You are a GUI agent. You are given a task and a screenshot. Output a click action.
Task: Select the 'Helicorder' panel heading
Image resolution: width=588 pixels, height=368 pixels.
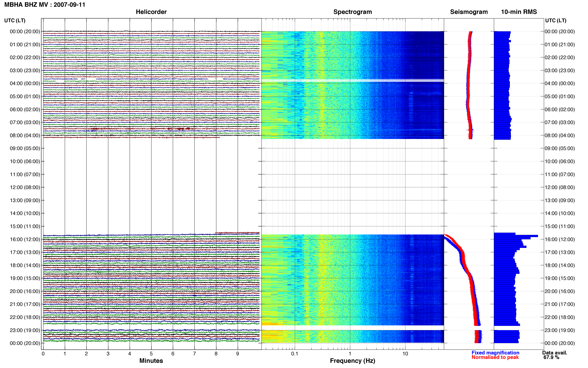coord(151,12)
